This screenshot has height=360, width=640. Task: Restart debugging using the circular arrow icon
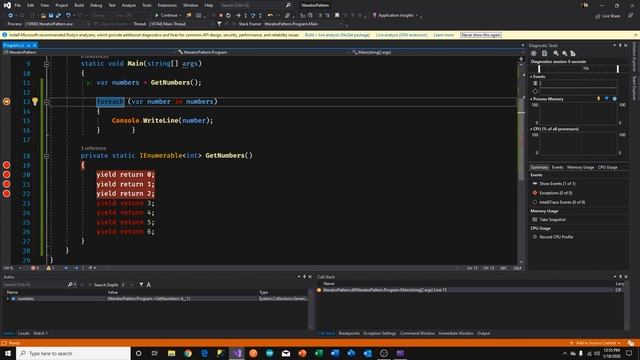[x=228, y=15]
